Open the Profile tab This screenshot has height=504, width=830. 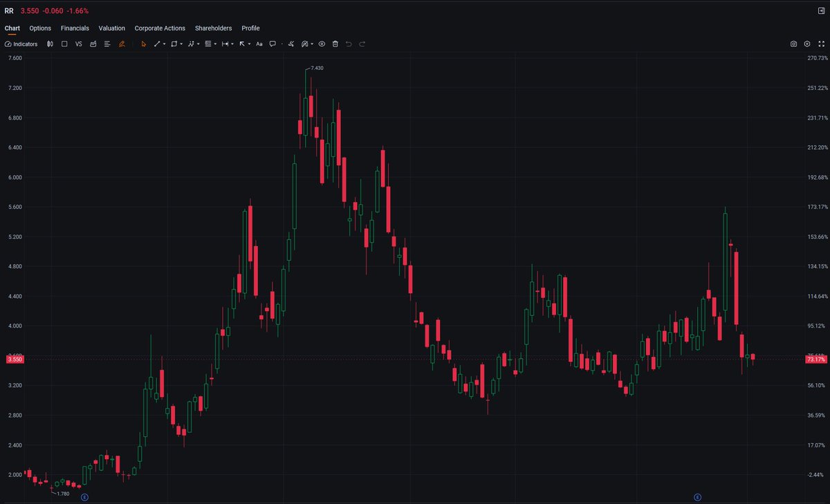pyautogui.click(x=250, y=28)
